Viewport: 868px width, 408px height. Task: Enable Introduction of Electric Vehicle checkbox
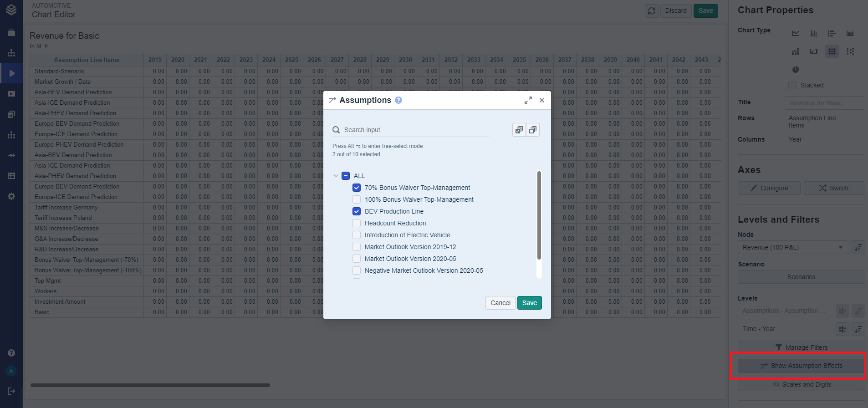click(357, 235)
